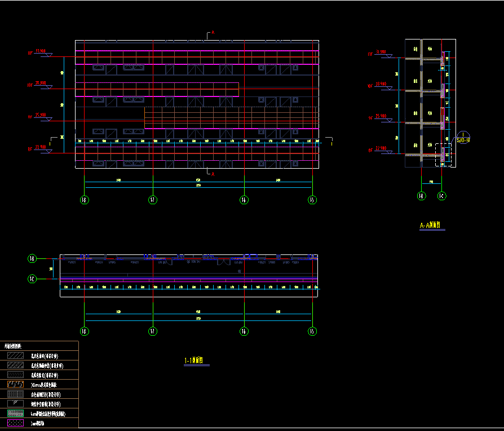Click the yellow 1-1 section title text
Image resolution: width=504 pixels, height=431 pixels.
(x=194, y=360)
